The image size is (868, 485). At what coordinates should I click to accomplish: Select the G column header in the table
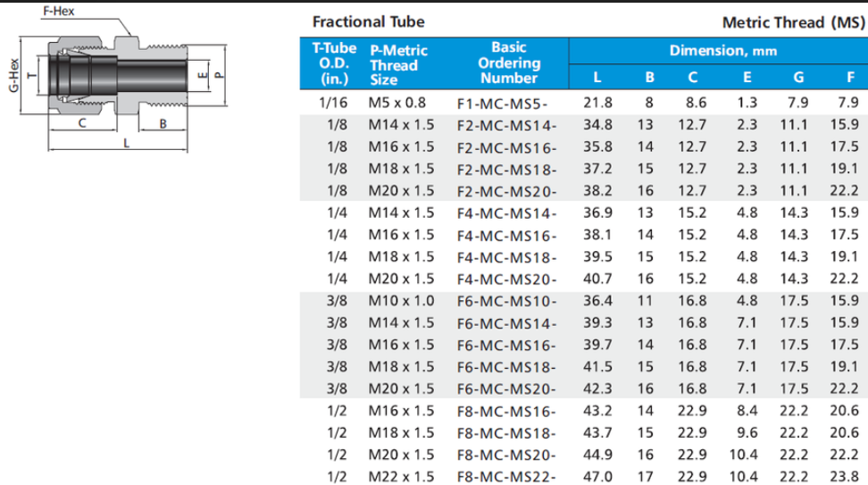coord(797,77)
